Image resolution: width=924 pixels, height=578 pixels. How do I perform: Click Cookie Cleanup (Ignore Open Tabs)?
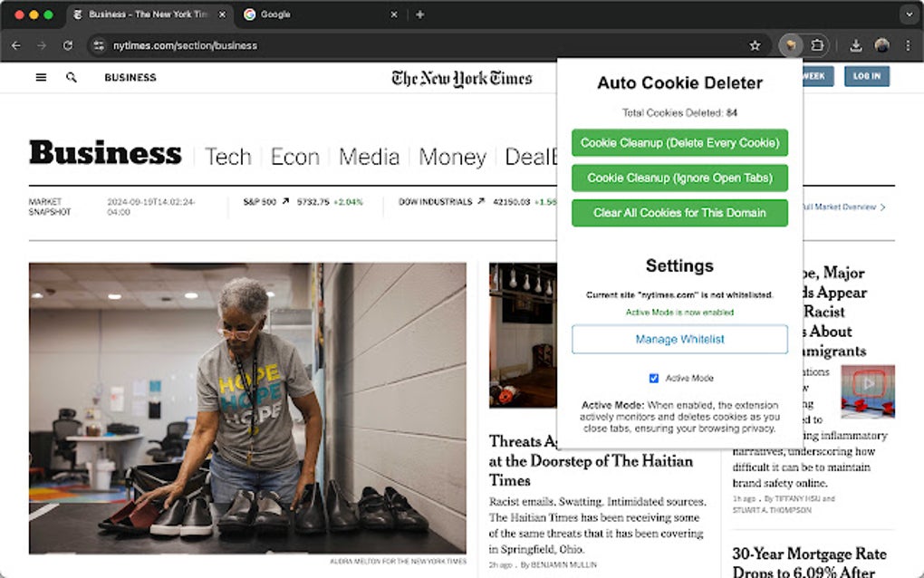coord(679,178)
